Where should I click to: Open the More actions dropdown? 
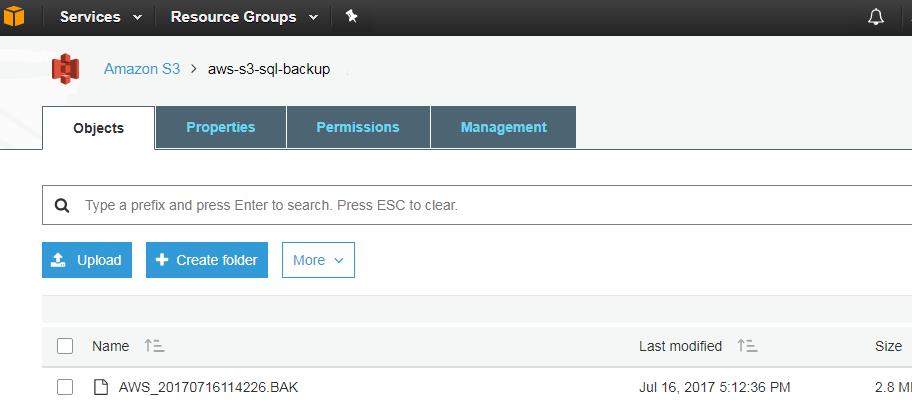(x=318, y=260)
